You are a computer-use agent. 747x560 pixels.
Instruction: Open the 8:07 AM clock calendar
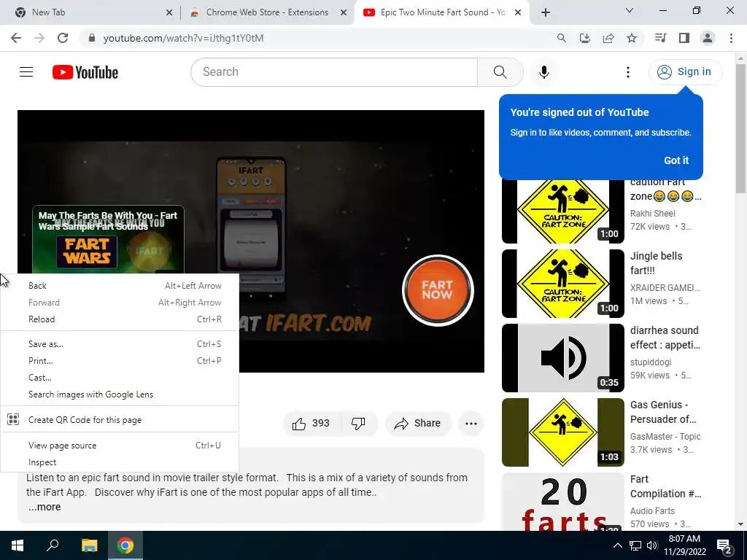tap(684, 545)
